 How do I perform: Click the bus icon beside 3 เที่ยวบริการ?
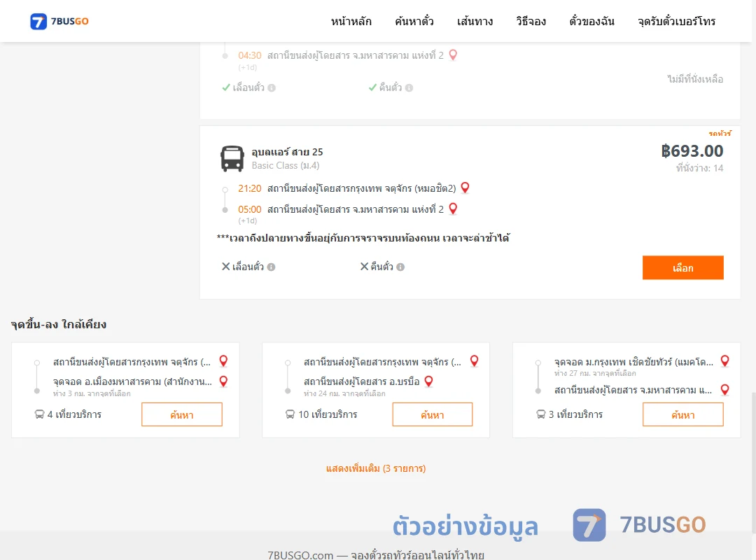coord(541,414)
